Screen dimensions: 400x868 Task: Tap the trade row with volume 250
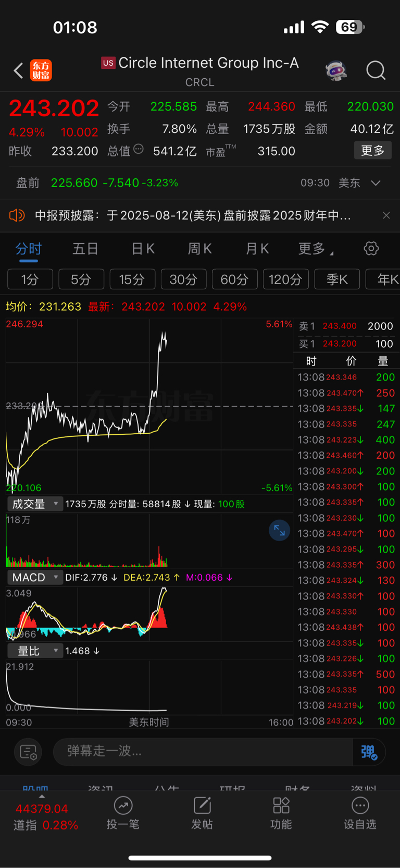(x=346, y=393)
